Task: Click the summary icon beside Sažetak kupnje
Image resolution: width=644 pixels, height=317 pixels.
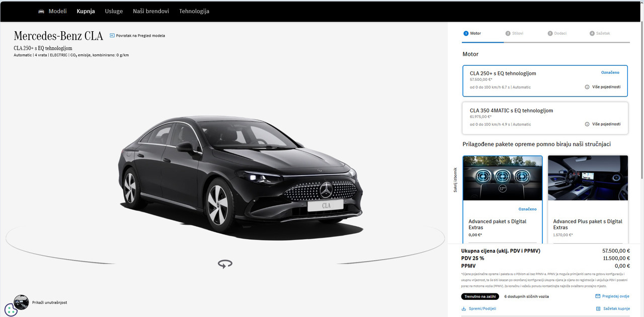Action: [x=598, y=308]
